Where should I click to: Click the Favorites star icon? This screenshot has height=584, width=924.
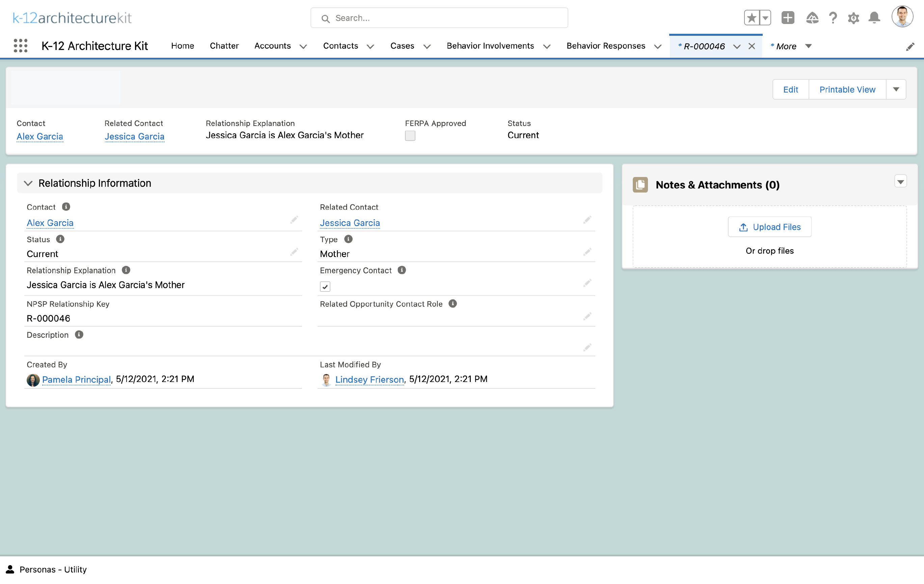point(751,18)
